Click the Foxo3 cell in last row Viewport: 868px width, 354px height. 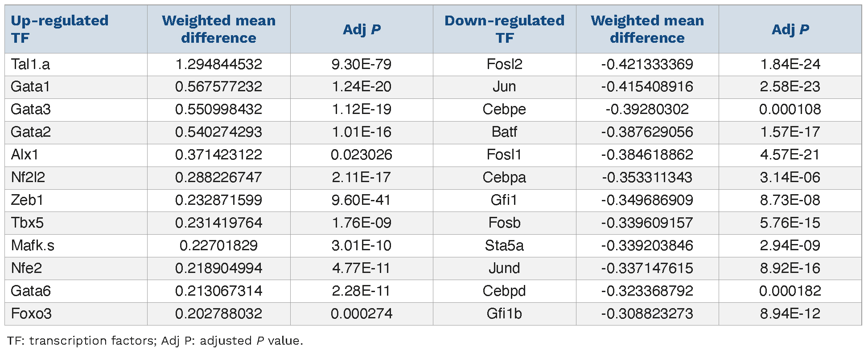coord(31,314)
